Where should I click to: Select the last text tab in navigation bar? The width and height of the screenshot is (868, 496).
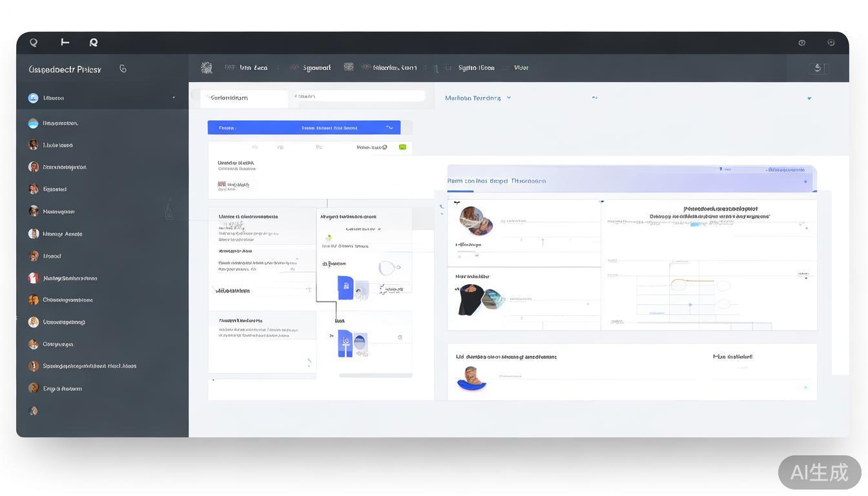tap(521, 68)
